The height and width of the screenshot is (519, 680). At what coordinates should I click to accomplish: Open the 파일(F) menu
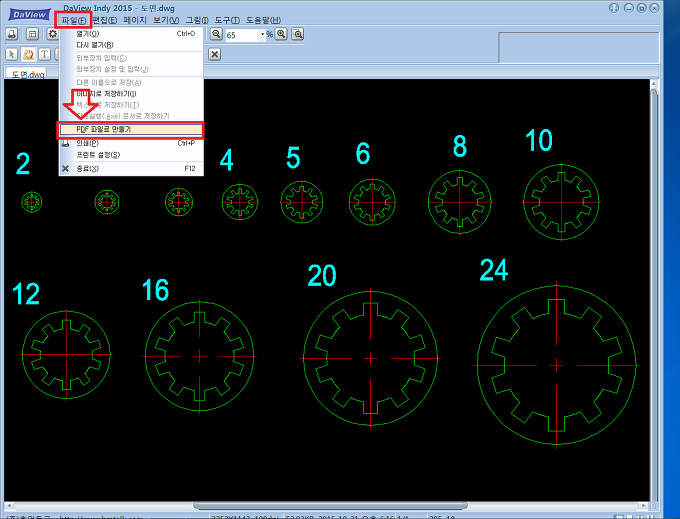click(x=74, y=20)
